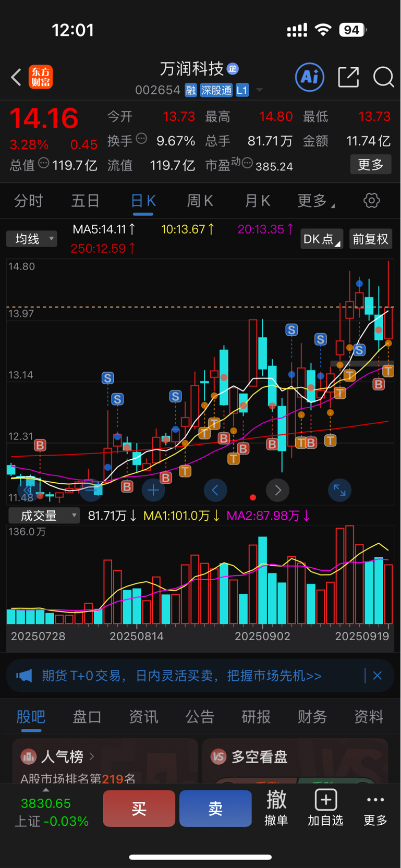Click the 250:12.59 moving average label
The width and height of the screenshot is (401, 868).
pos(103,249)
